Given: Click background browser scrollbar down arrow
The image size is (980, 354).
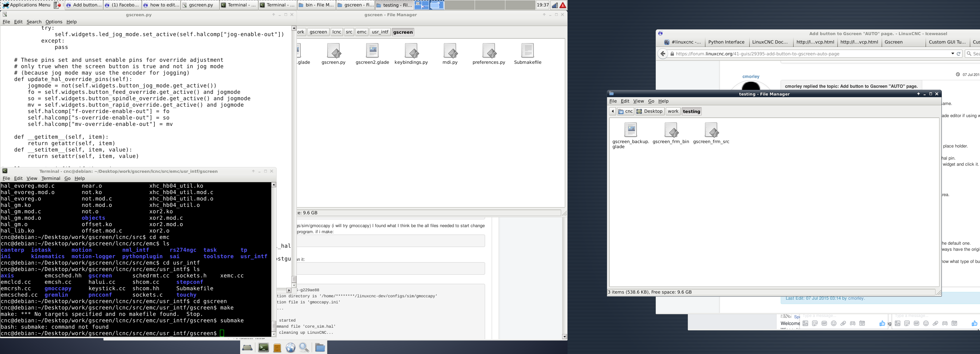Looking at the screenshot, I should click(x=564, y=336).
